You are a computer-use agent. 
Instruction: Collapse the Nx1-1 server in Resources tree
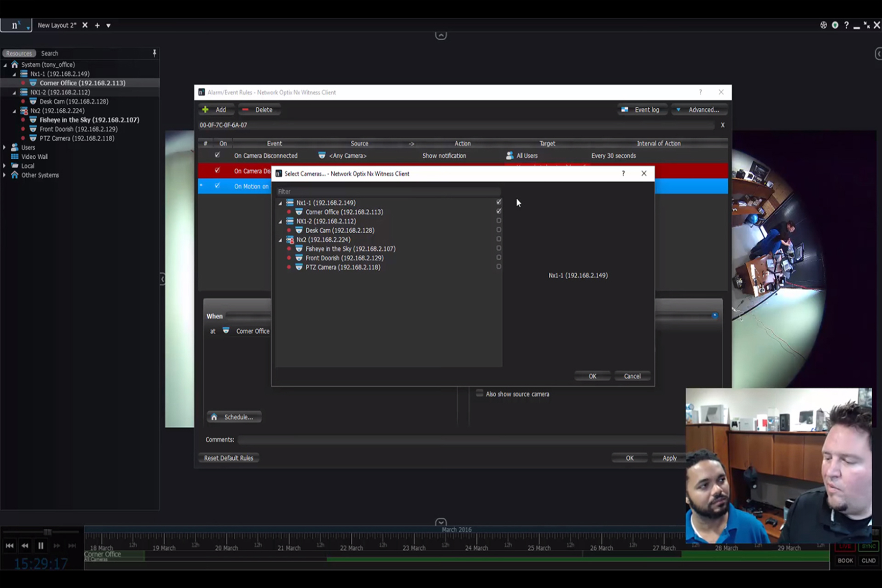point(14,74)
